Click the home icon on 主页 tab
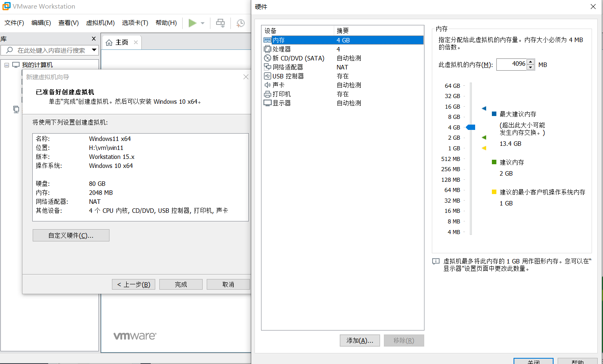The height and width of the screenshot is (364, 603). click(109, 42)
